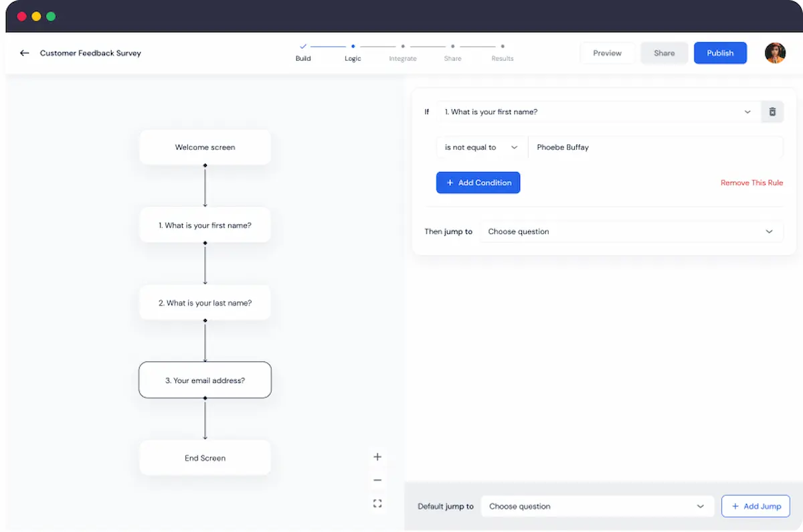This screenshot has height=532, width=803.
Task: Click the 'Phoebe Buffay' value field
Action: (x=654, y=147)
